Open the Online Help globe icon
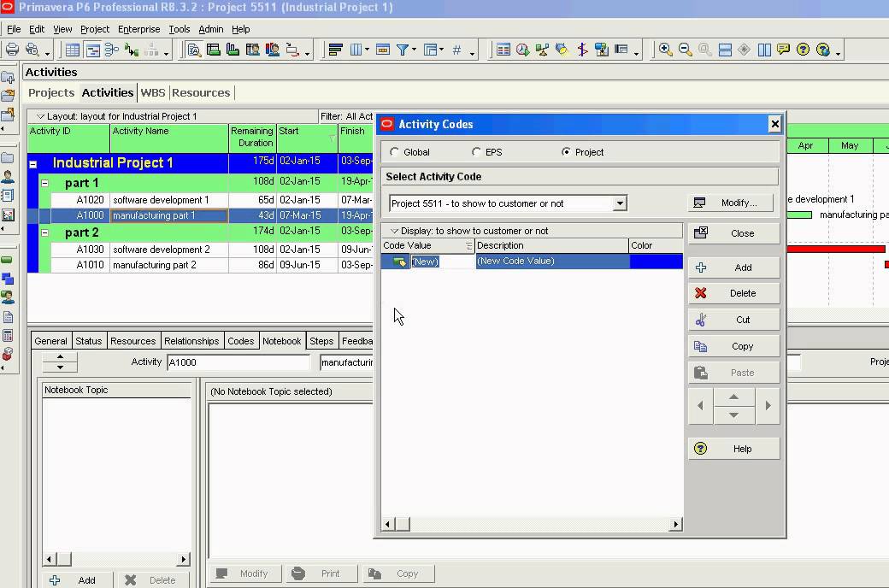This screenshot has width=889, height=588. pos(822,50)
